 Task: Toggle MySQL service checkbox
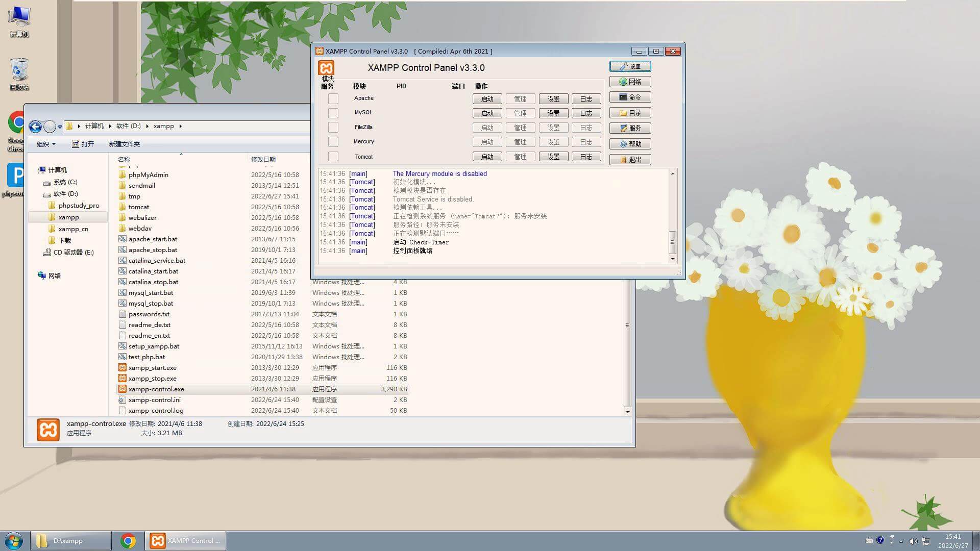point(333,113)
